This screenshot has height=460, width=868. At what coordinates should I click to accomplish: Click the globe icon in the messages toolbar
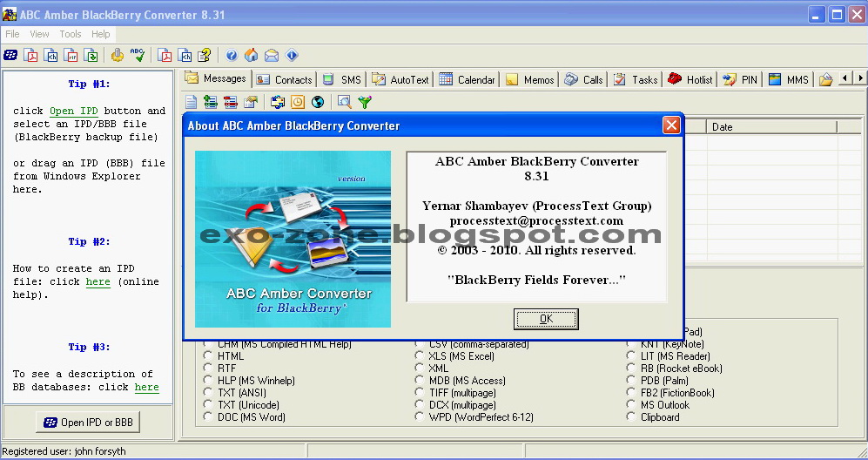pyautogui.click(x=318, y=102)
